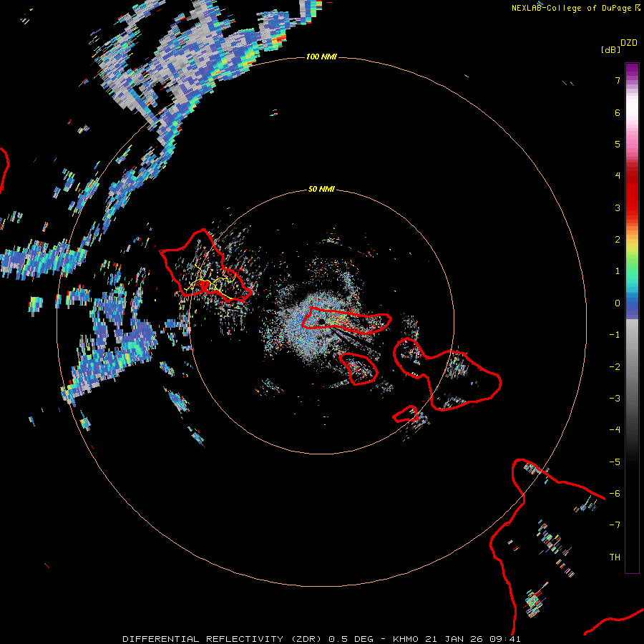644x644 pixels.
Task: Click the NEXLAB-College of DuPage credit text
Action: pos(576,8)
